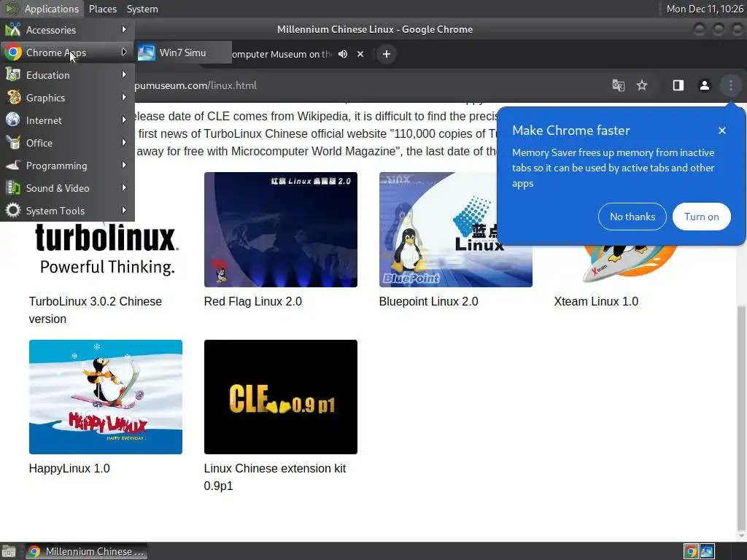This screenshot has width=747, height=560.
Task: Expand the Internet submenu arrow
Action: pyautogui.click(x=124, y=120)
